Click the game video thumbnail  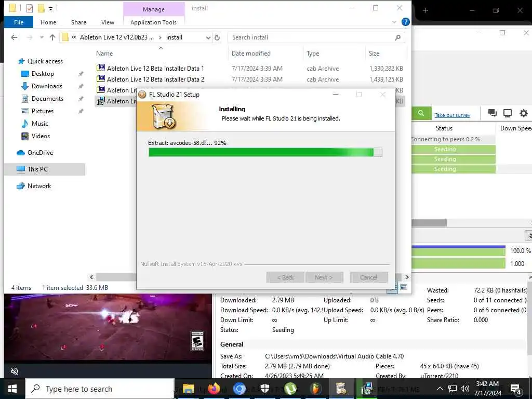[x=108, y=327]
